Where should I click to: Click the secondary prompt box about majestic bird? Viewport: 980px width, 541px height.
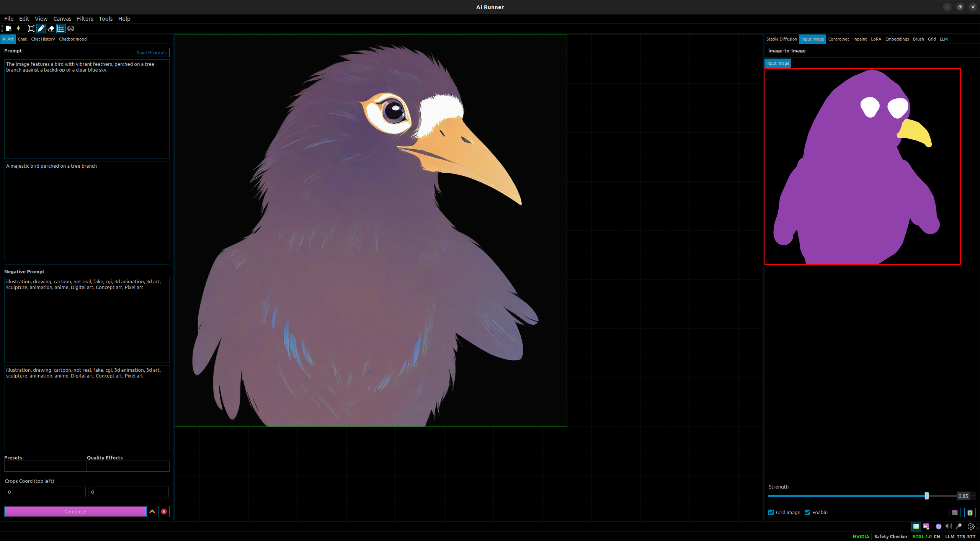tap(87, 211)
